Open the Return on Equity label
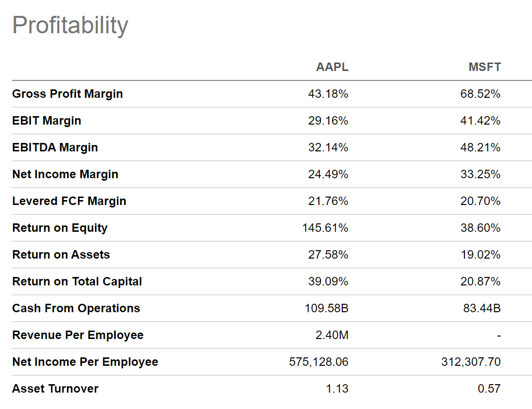Viewport: 532px width, 409px height. point(60,228)
